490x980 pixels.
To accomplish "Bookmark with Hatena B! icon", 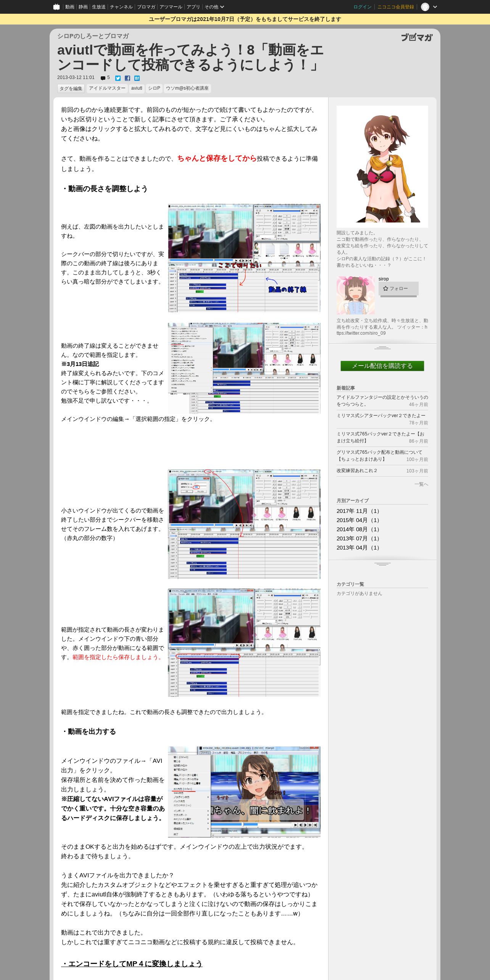I will click(137, 78).
